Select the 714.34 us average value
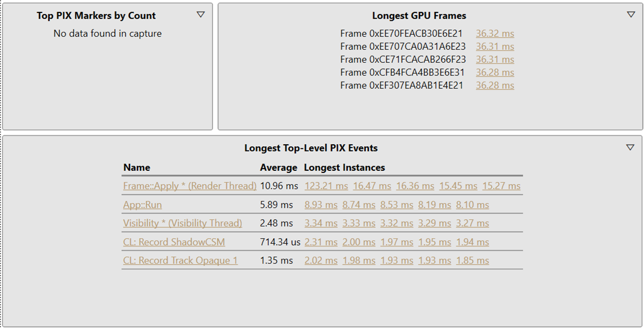This screenshot has width=644, height=328. click(x=280, y=242)
